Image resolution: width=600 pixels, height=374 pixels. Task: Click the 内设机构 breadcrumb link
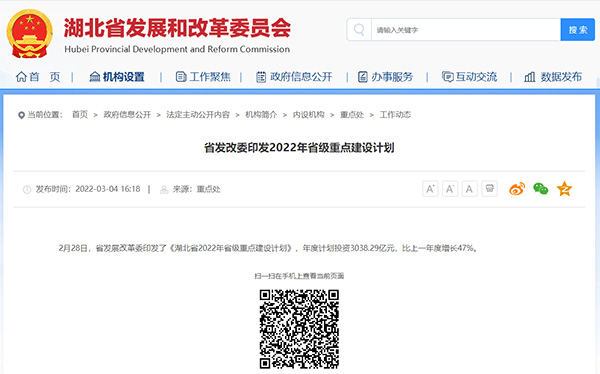point(308,114)
